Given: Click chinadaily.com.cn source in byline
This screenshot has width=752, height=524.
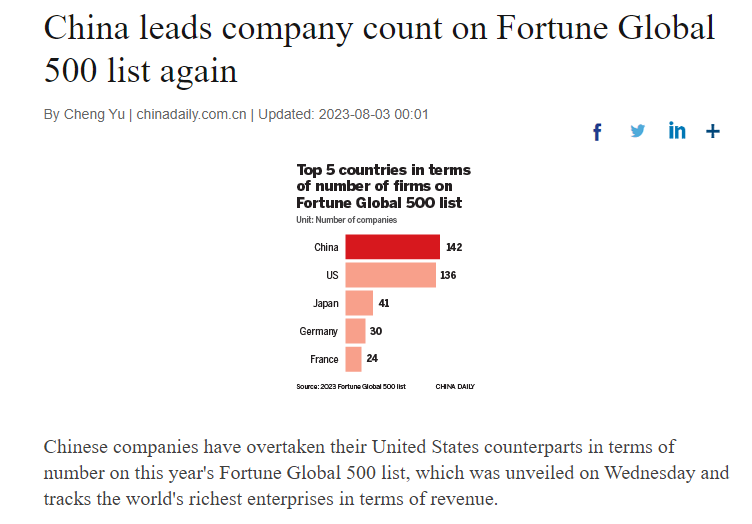Looking at the screenshot, I should click(191, 115).
